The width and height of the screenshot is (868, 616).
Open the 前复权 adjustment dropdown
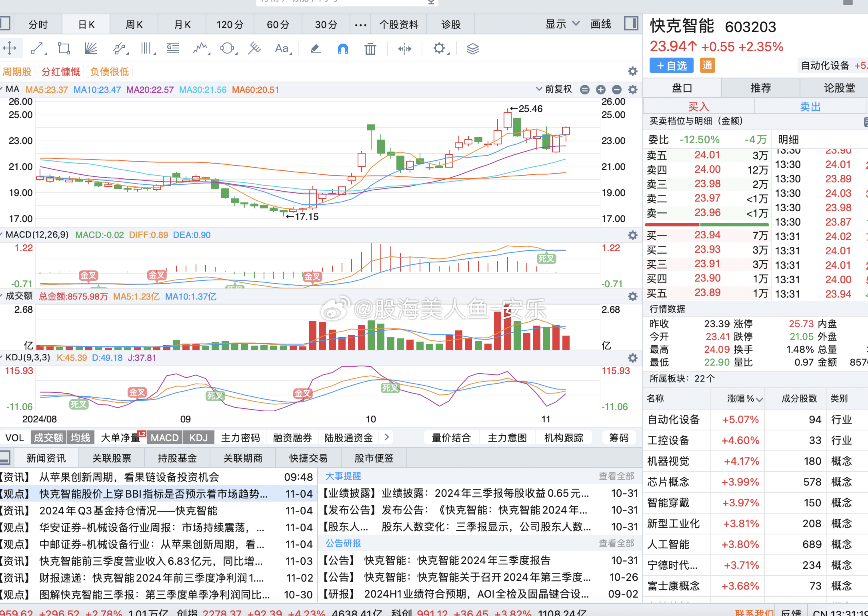(x=554, y=89)
